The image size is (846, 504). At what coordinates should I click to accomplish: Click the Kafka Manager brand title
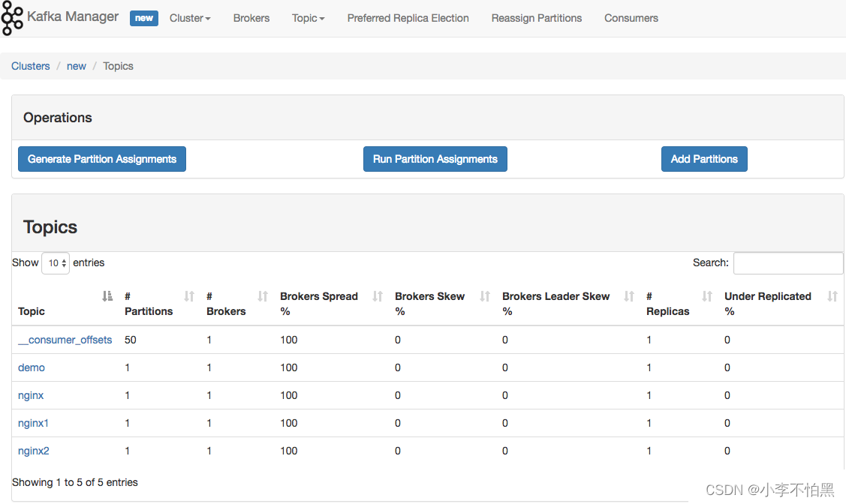(x=73, y=16)
